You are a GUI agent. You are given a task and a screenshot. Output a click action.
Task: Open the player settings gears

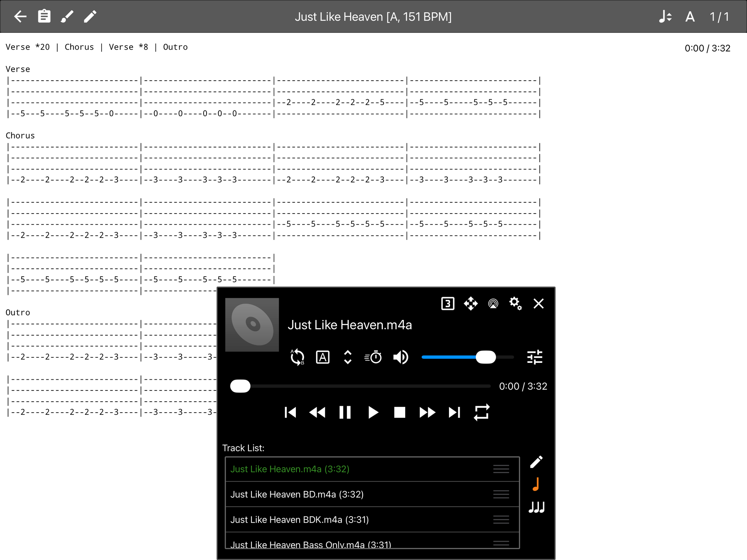pyautogui.click(x=515, y=304)
